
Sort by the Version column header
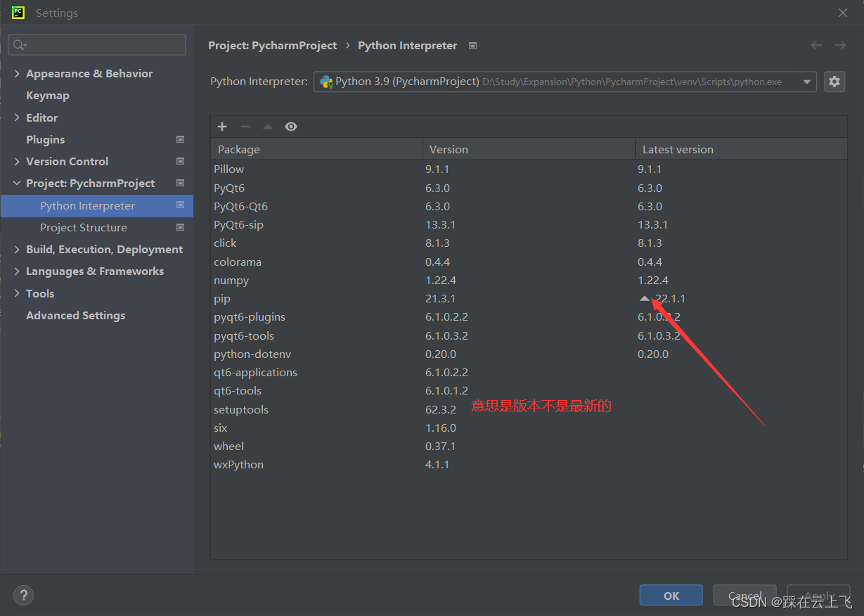tap(529, 149)
